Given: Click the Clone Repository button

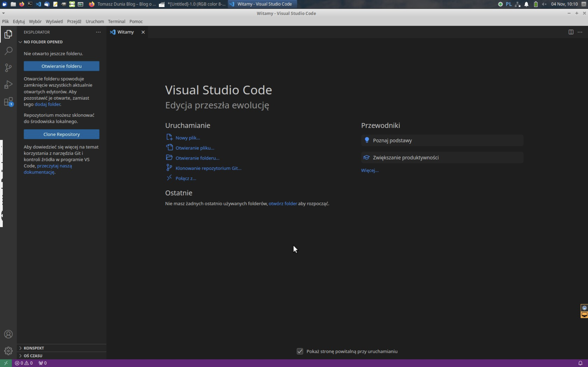Looking at the screenshot, I should coord(62,134).
